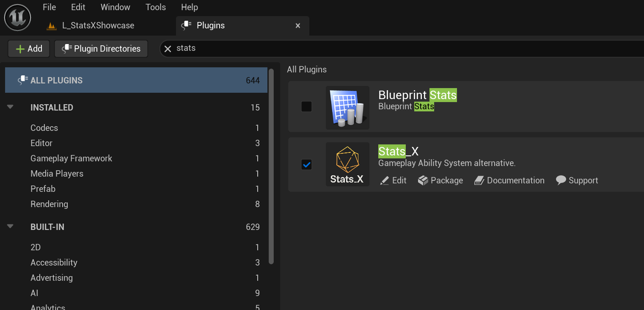644x310 pixels.
Task: Click the Unreal Engine logo icon
Action: (x=17, y=17)
